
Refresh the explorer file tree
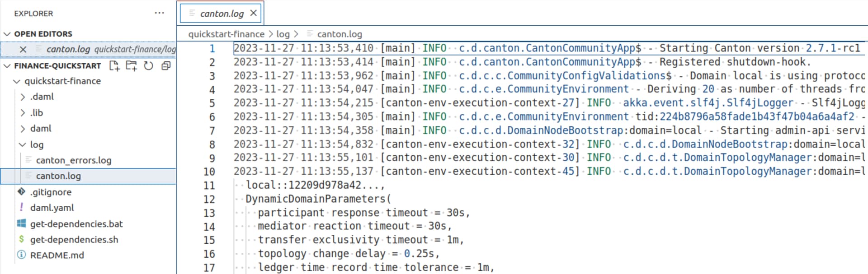(x=148, y=66)
